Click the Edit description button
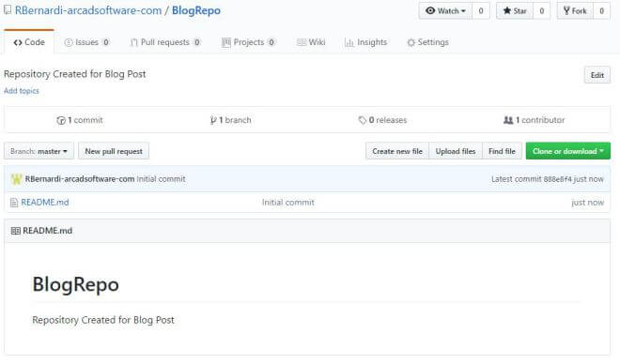 coord(597,75)
